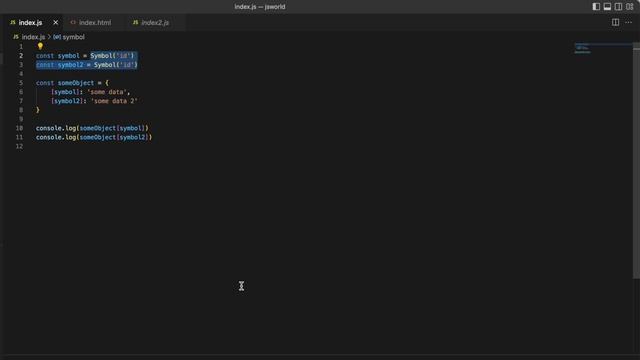The image size is (640, 360).
Task: Click the 'some data' string on line 6
Action: coord(107,92)
